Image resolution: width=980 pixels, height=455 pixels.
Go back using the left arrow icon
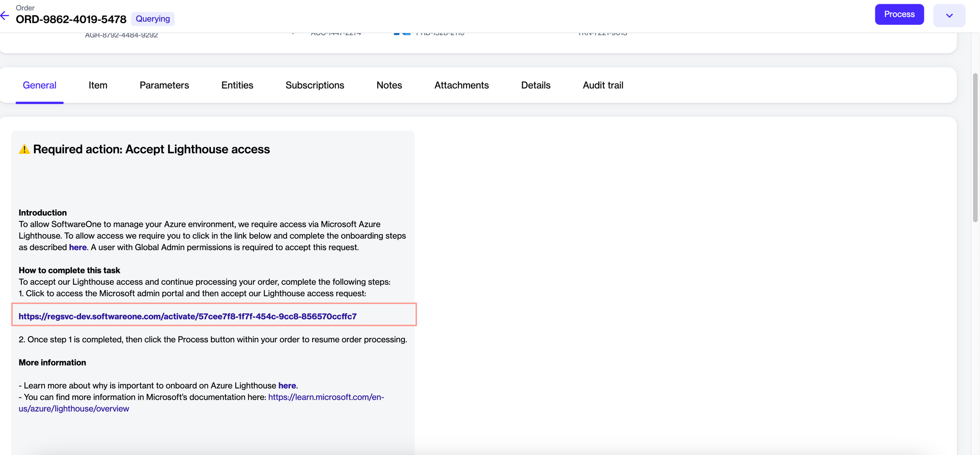click(x=5, y=16)
